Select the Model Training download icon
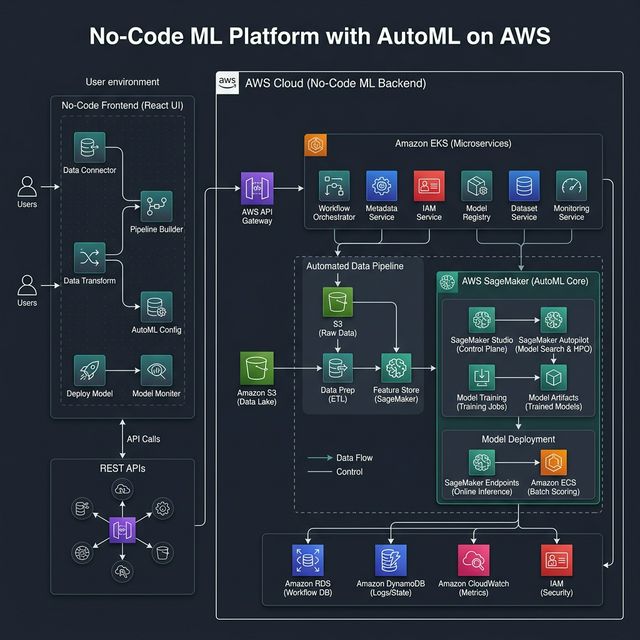640x640 pixels. [x=482, y=378]
